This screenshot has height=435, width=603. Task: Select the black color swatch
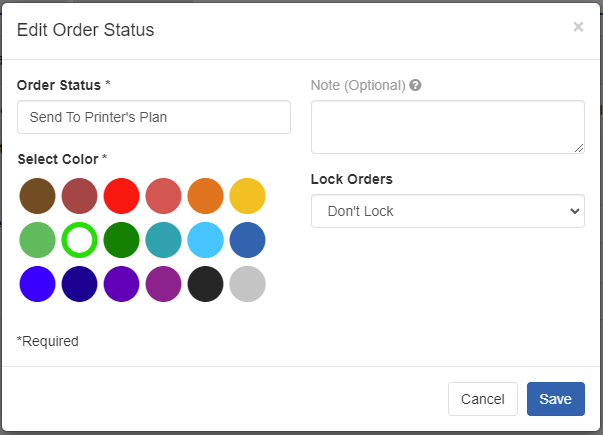tap(205, 284)
